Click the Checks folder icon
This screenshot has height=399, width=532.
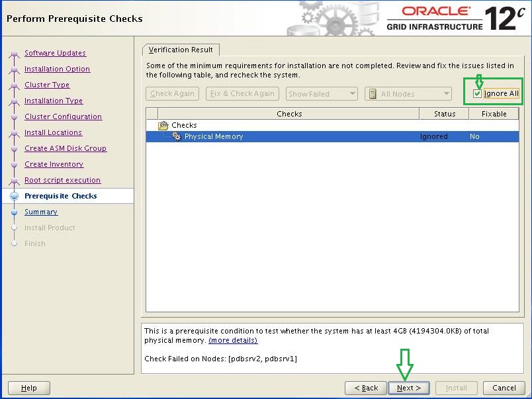163,126
